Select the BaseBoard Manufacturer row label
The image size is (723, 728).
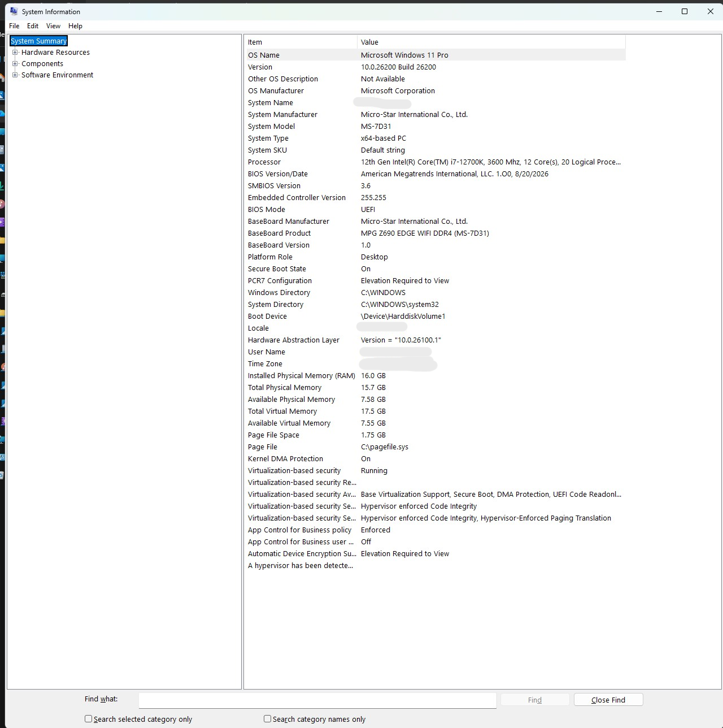coord(289,222)
